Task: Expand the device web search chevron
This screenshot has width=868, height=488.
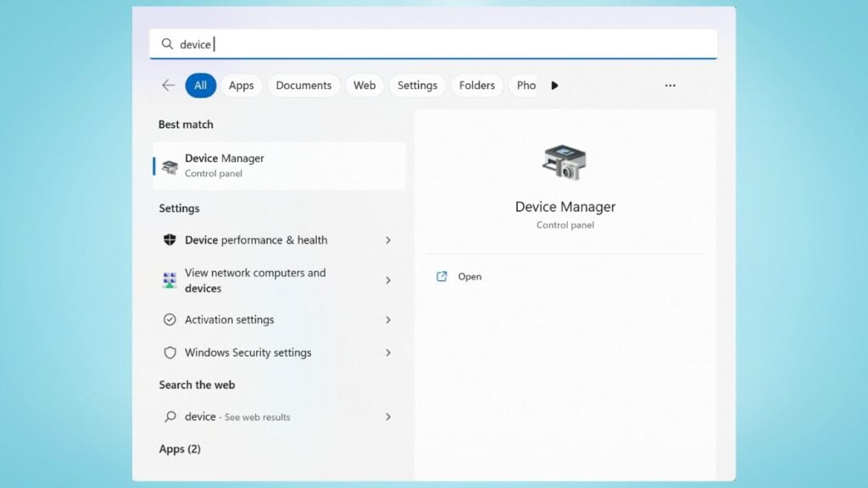Action: pyautogui.click(x=388, y=417)
